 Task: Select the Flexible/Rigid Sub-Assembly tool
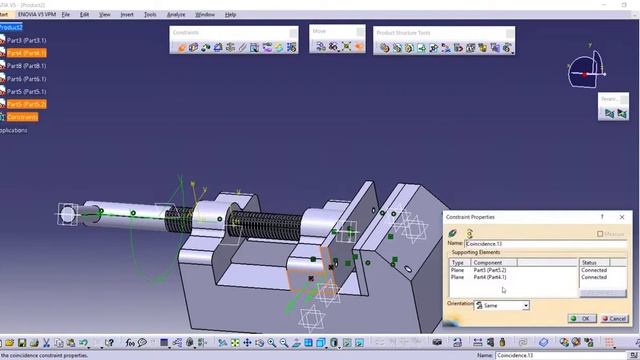(x=267, y=48)
